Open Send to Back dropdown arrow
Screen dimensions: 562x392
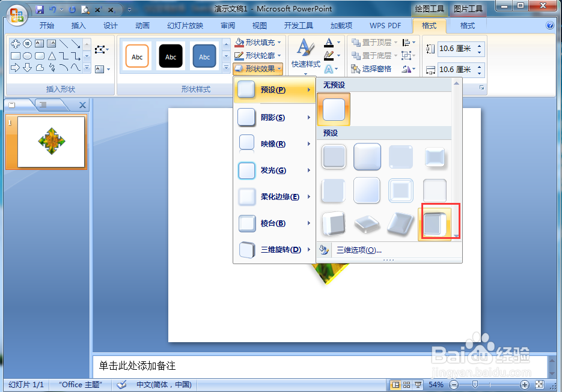tap(396, 55)
